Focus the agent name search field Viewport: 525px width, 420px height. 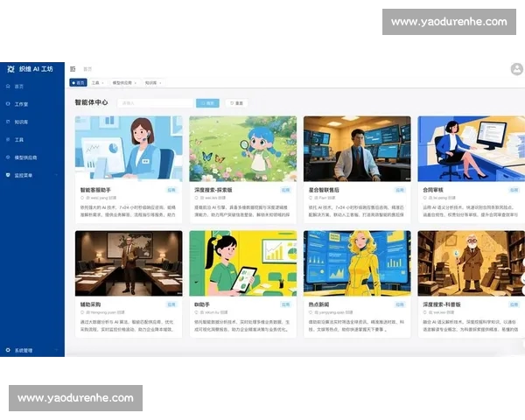155,103
